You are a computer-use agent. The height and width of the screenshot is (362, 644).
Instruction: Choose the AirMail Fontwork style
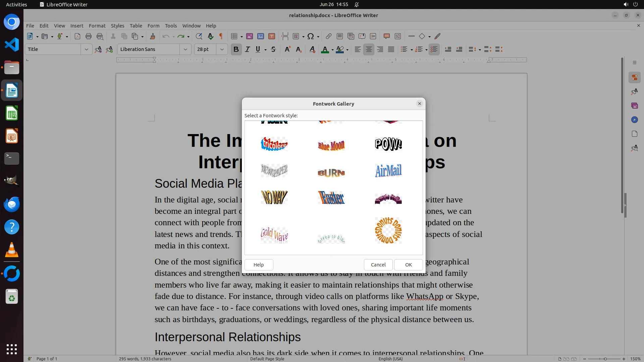388,171
